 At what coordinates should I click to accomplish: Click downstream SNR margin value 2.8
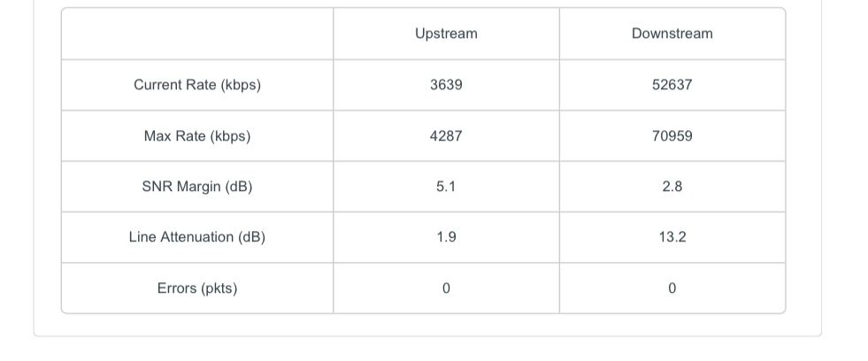click(672, 187)
